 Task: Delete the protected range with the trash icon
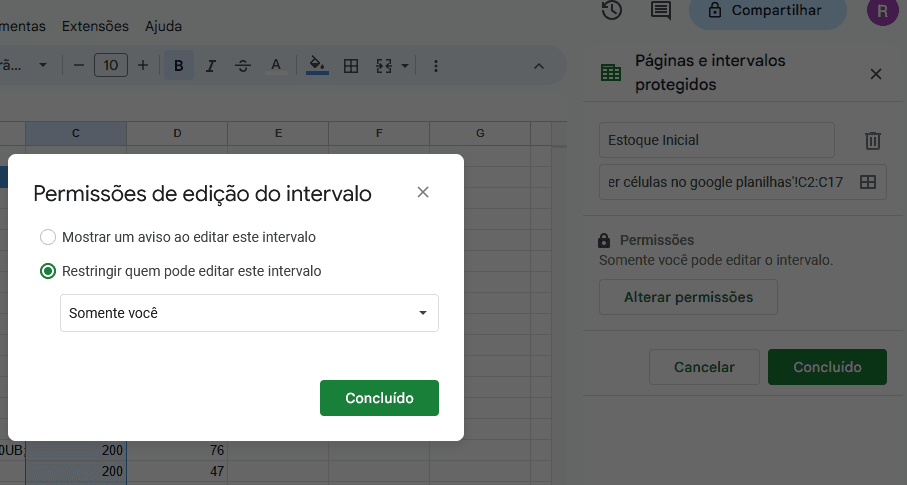[873, 141]
